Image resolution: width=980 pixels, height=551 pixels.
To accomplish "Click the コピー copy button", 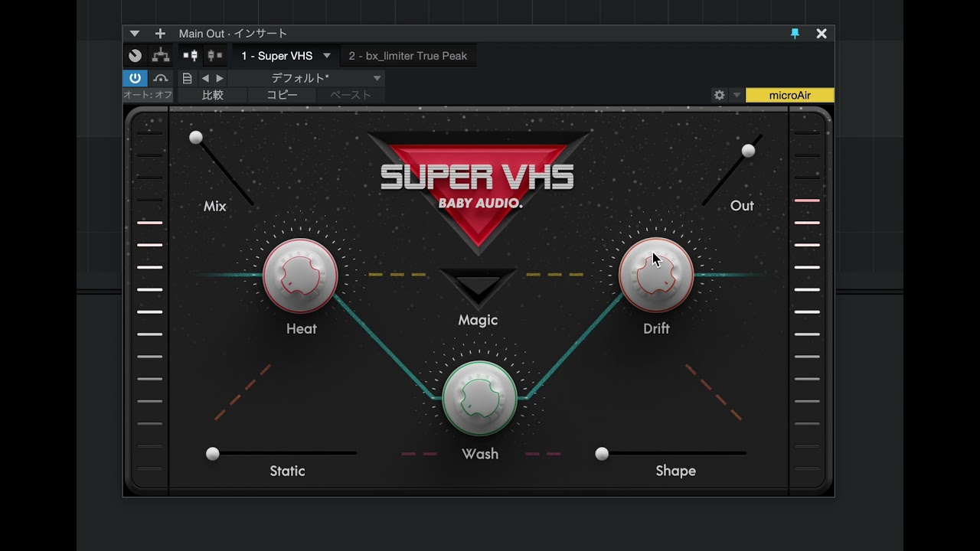I will (x=282, y=95).
